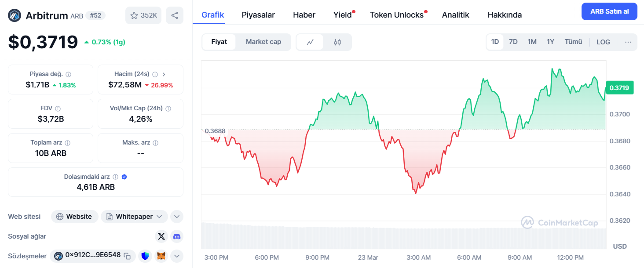Open the Analitik tab
Screen dimensions: 644x268
[x=456, y=15]
